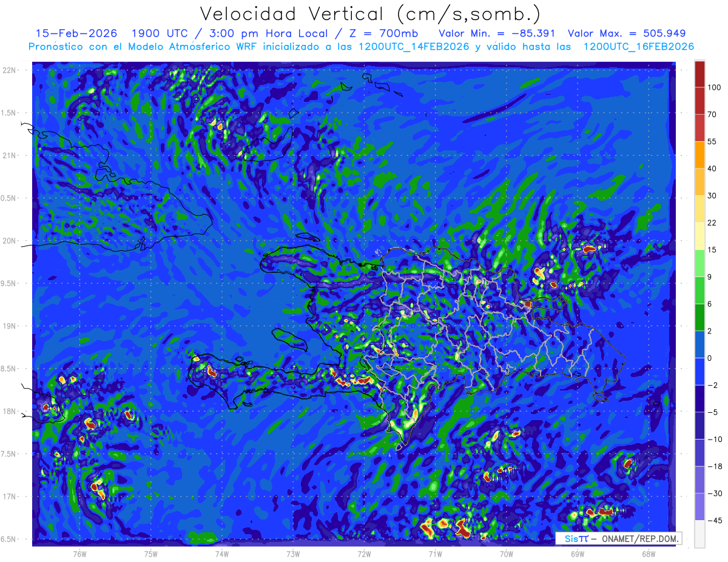The width and height of the screenshot is (728, 562).
Task: Click colorbar value '-30'
Action: tap(714, 493)
